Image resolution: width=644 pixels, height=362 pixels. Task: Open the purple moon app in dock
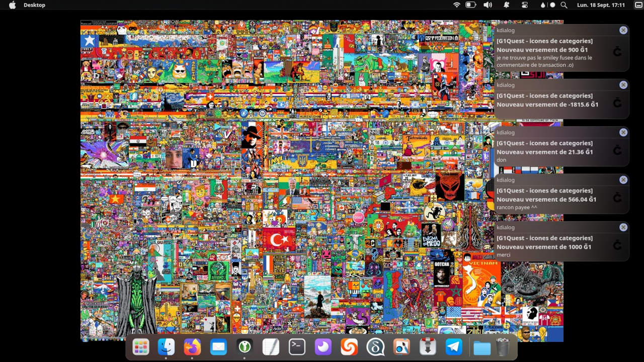(323, 347)
